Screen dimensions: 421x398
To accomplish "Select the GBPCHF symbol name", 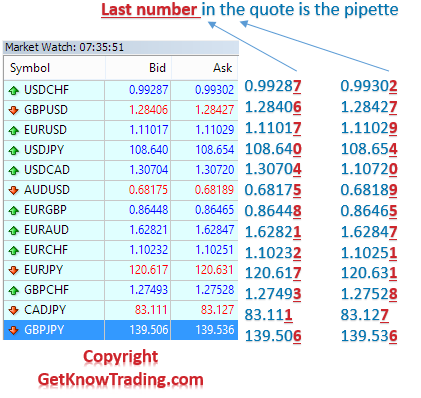I will pyautogui.click(x=46, y=290).
